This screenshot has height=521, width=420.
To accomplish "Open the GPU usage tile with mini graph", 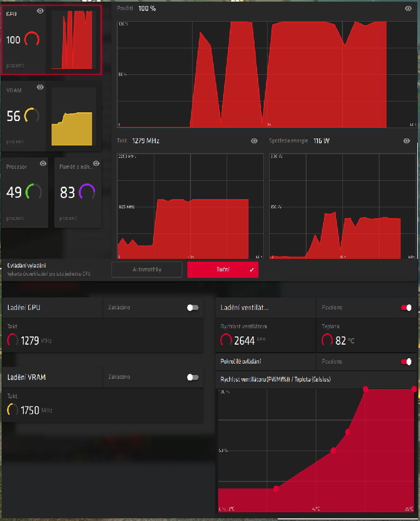I will [x=51, y=40].
